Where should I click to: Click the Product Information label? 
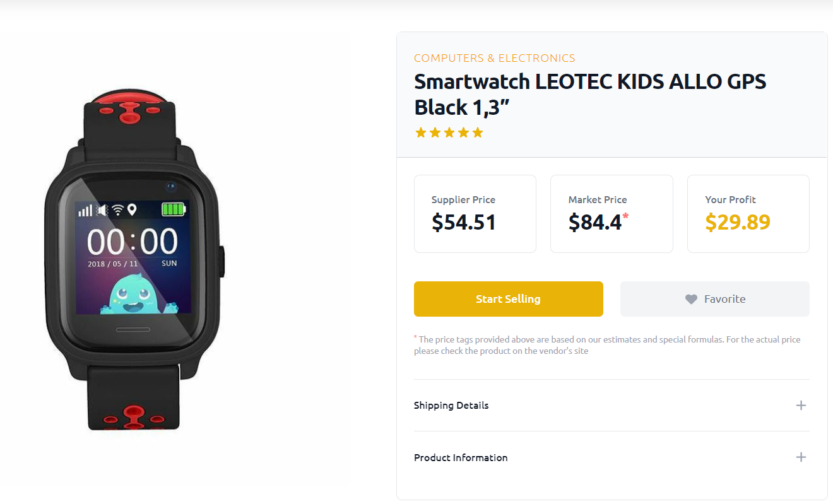pos(461,457)
